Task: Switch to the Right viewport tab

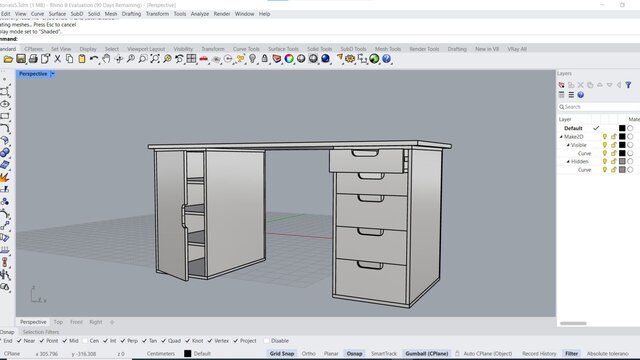Action: point(96,322)
